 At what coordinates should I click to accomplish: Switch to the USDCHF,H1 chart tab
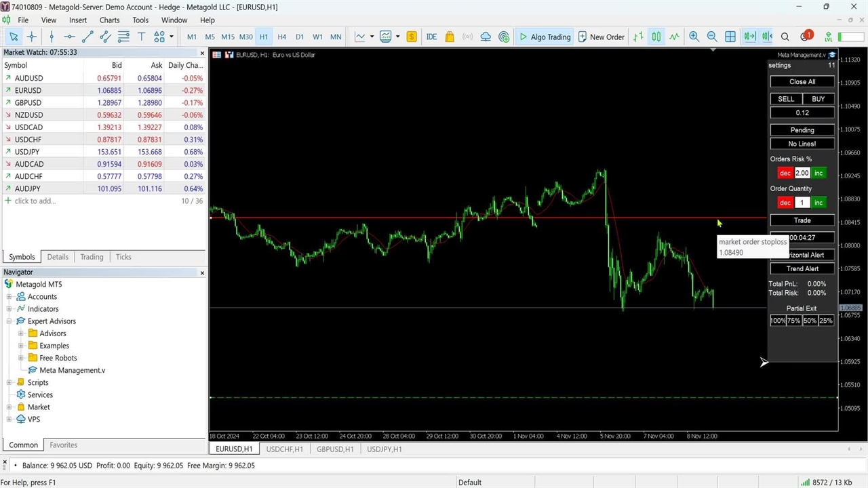tap(284, 449)
